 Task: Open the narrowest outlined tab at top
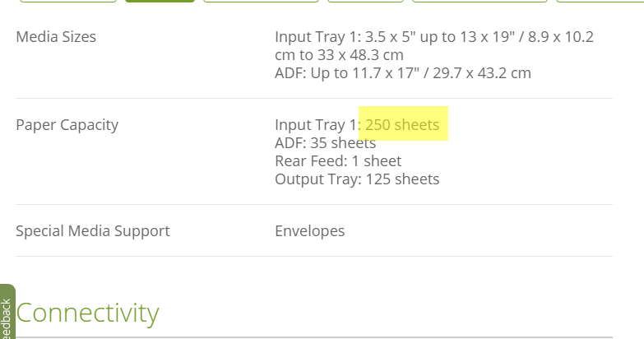point(365,1)
